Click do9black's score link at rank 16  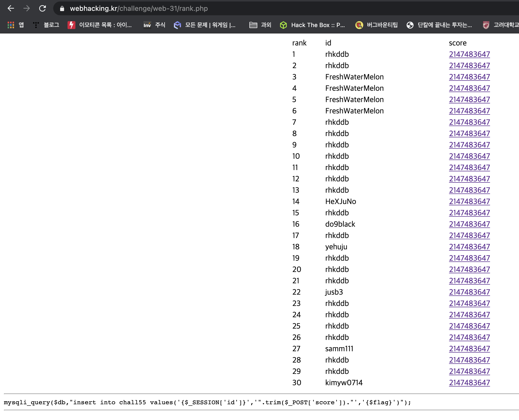pos(469,224)
